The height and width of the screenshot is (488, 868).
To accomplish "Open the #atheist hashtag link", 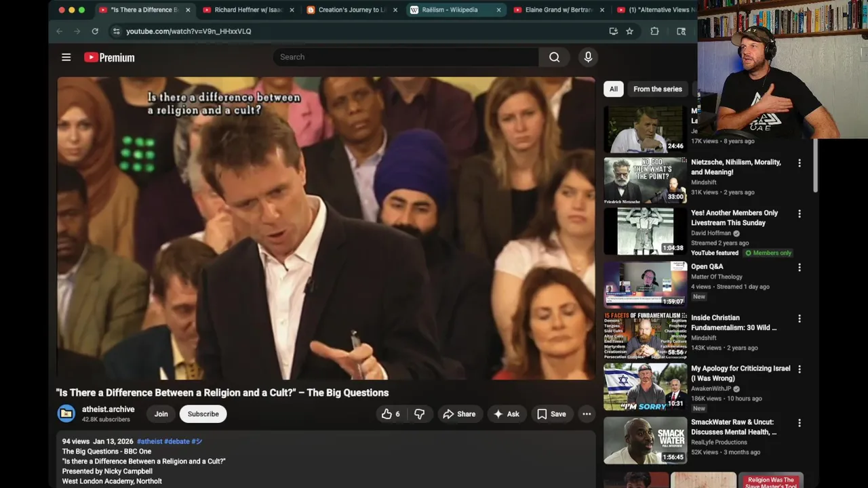I will pos(149,441).
